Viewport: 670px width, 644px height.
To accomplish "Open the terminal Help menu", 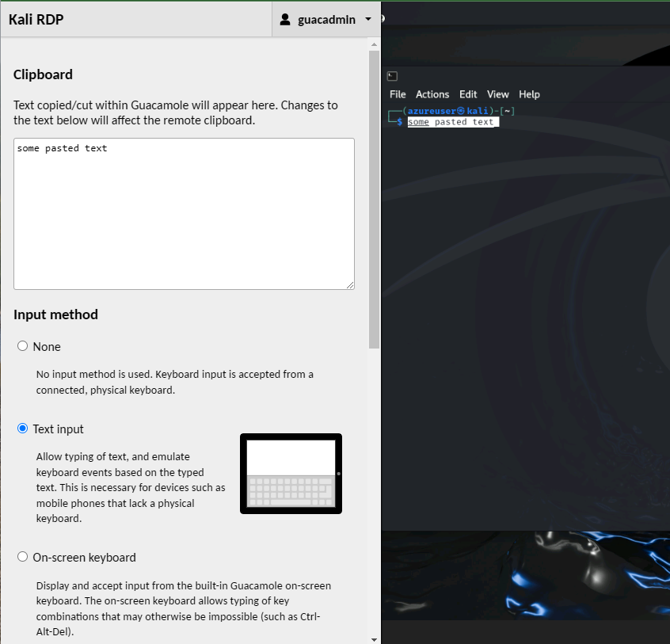I will (x=529, y=94).
